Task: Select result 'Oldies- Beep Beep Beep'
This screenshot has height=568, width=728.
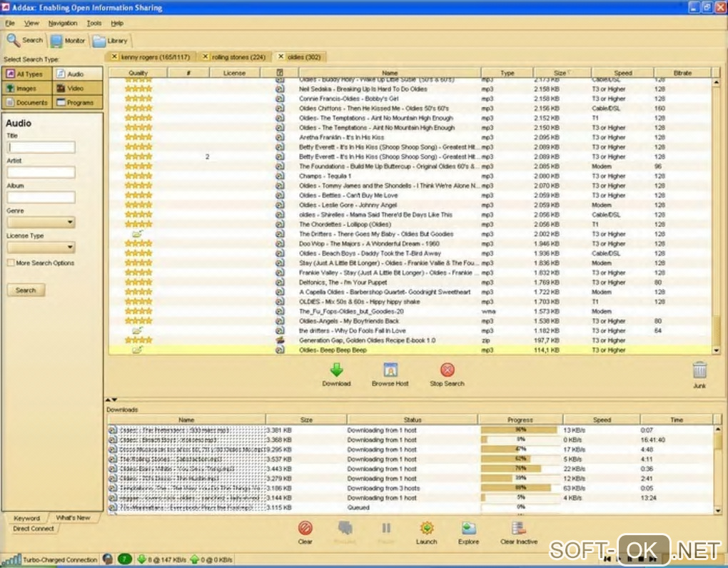Action: tap(410, 350)
